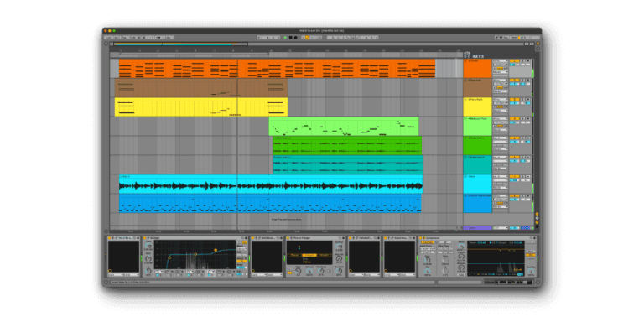Select the Compressor device title bar

click(478, 238)
